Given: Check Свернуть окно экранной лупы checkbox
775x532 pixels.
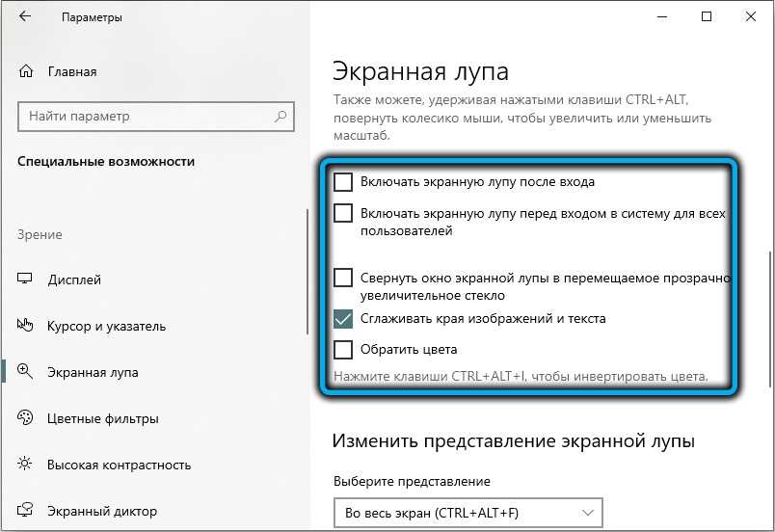Looking at the screenshot, I should click(x=343, y=278).
